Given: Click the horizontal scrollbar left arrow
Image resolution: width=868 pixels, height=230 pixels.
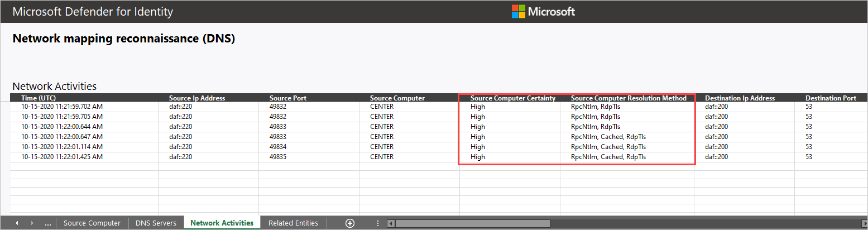Looking at the screenshot, I should 391,223.
